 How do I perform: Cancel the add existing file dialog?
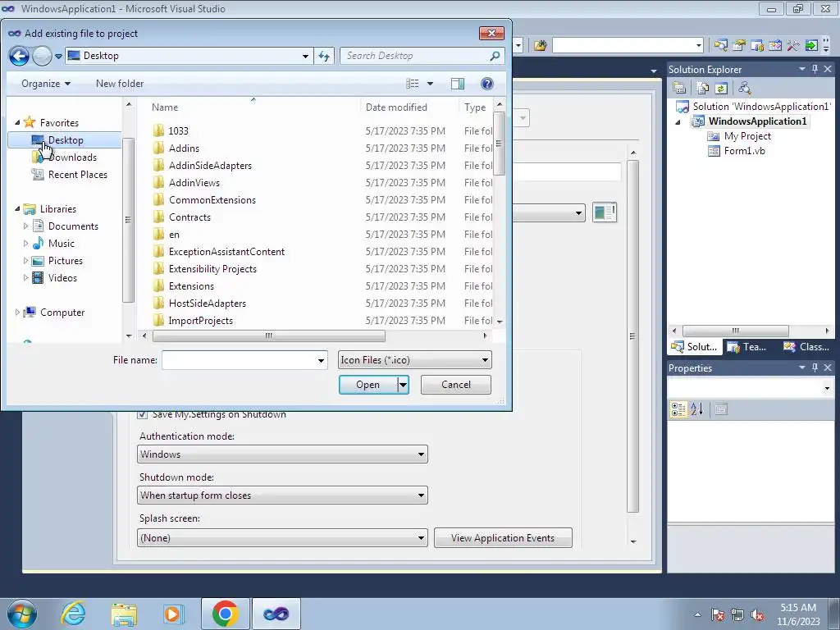pos(456,385)
